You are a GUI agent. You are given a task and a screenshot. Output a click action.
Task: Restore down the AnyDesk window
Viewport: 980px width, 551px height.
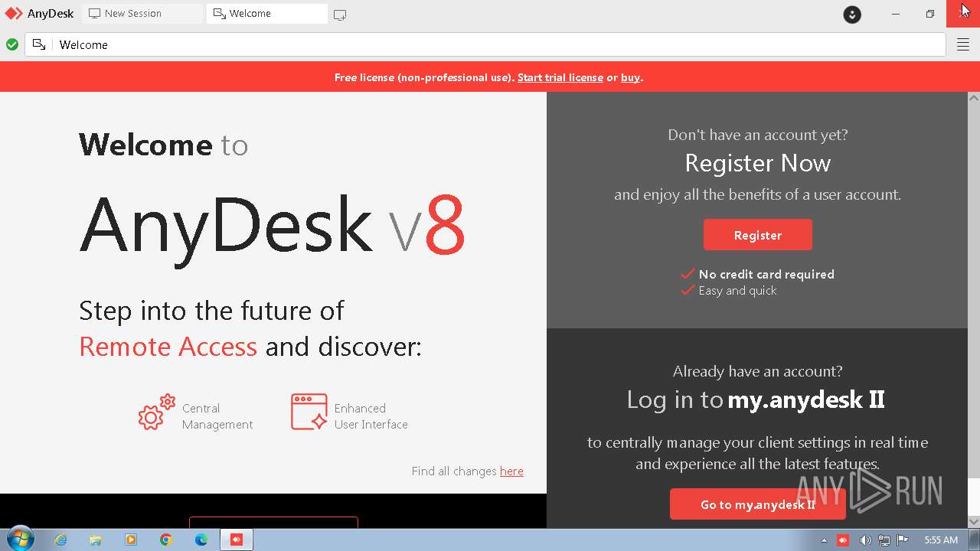click(929, 14)
